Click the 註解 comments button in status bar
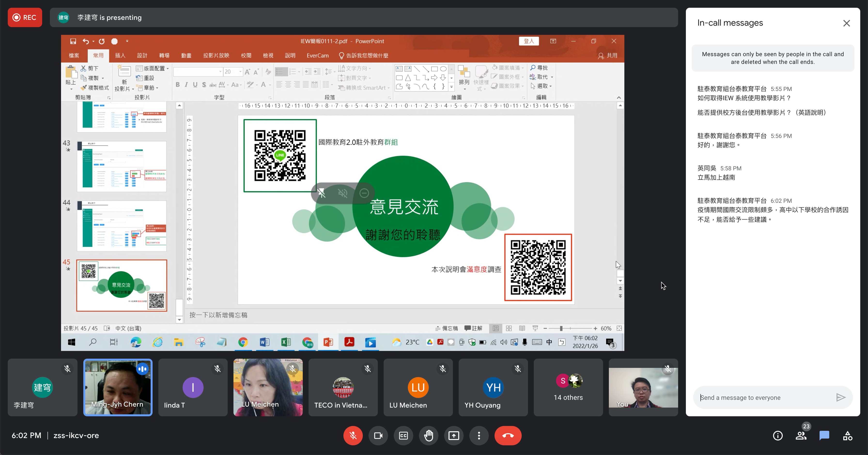This screenshot has height=455, width=868. coord(473,328)
